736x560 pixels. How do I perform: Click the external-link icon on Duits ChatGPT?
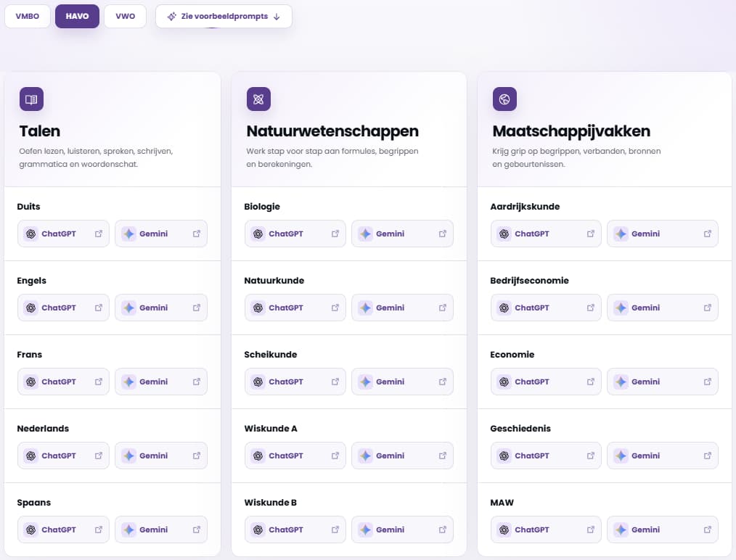(x=99, y=234)
